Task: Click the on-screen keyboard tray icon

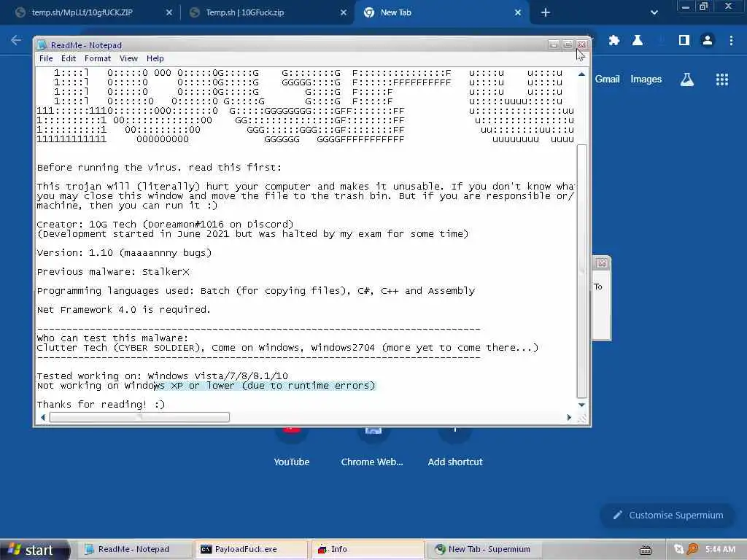Action: click(646, 550)
